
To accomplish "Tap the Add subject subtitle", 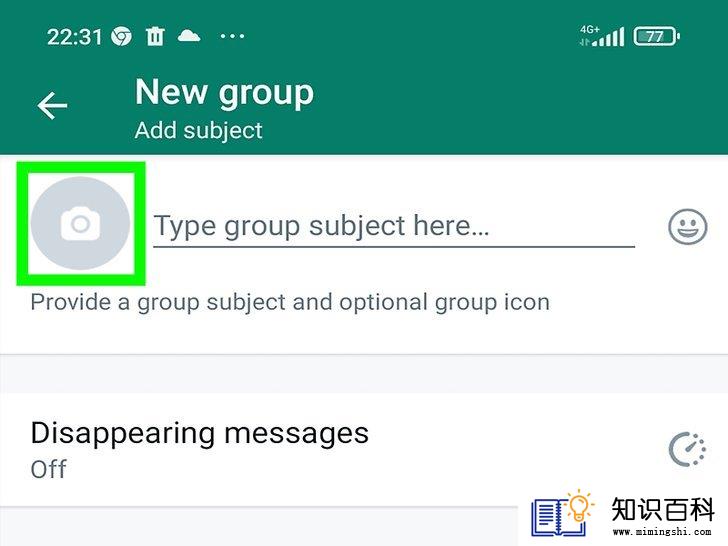I will (x=199, y=130).
